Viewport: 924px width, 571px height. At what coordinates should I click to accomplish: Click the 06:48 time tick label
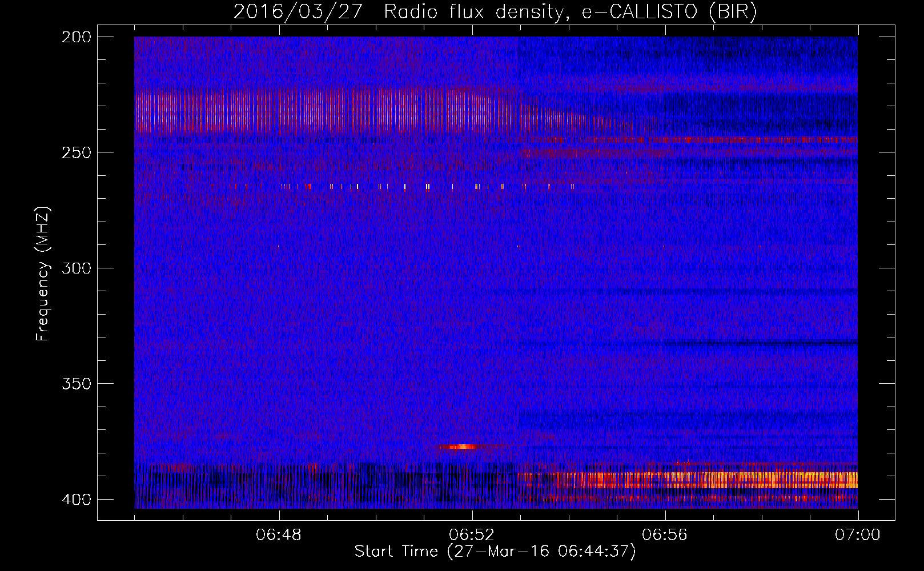tap(279, 535)
